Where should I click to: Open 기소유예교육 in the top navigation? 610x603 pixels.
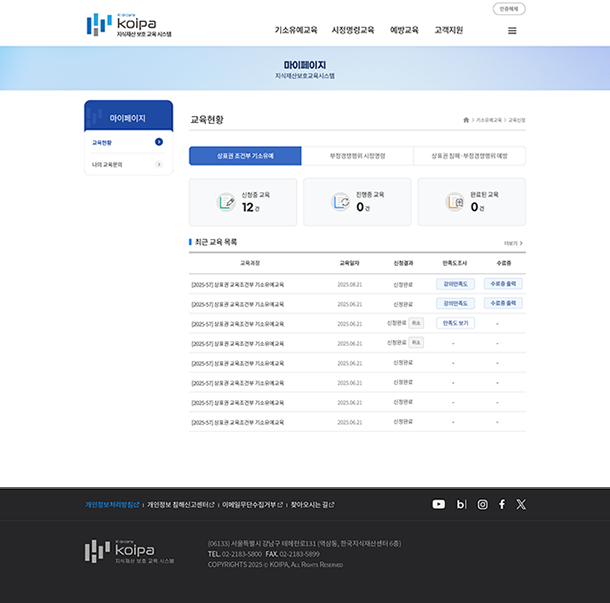296,30
